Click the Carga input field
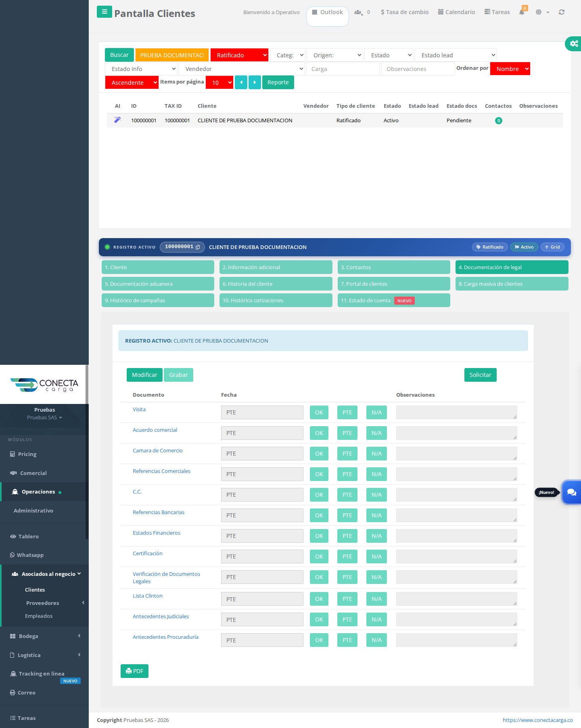Image resolution: width=581 pixels, height=728 pixels. pyautogui.click(x=343, y=69)
